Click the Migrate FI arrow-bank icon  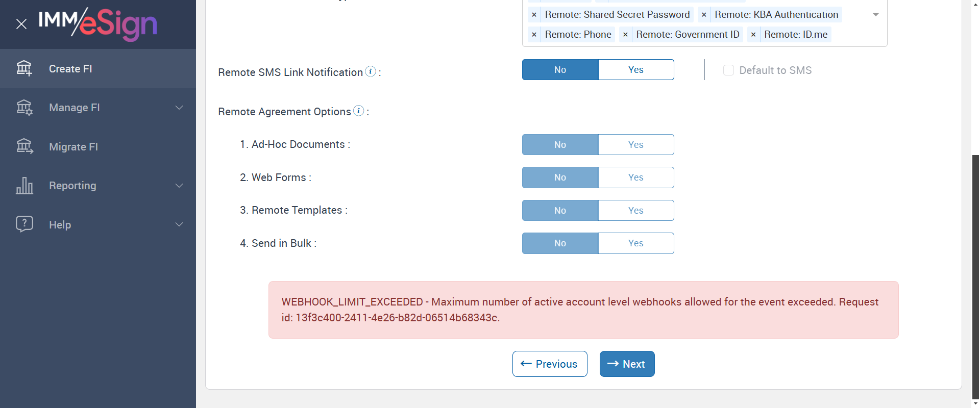24,146
